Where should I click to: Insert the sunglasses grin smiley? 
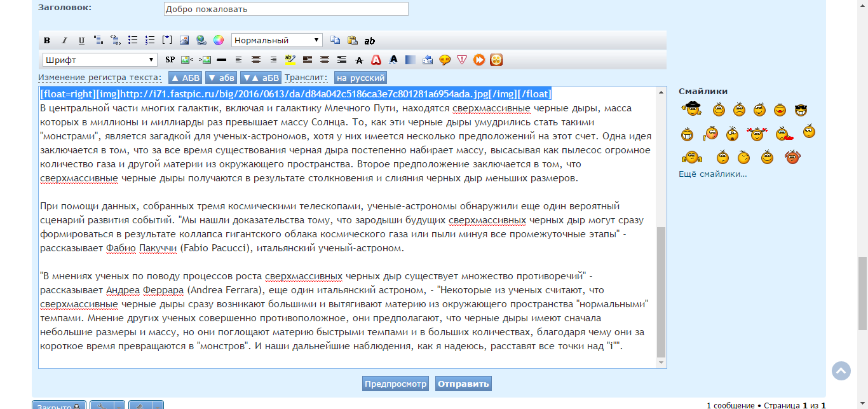(801, 110)
